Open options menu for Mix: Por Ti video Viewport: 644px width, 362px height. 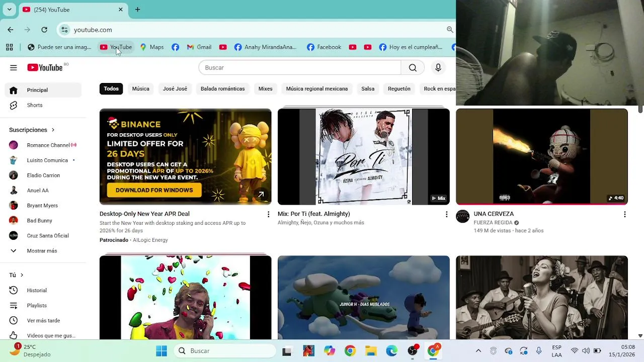tap(446, 214)
